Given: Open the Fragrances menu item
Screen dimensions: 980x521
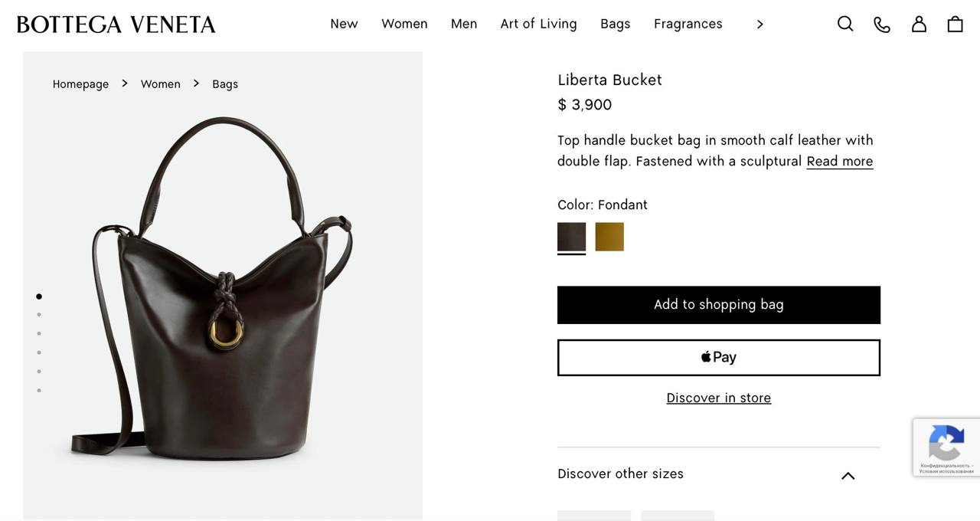Looking at the screenshot, I should pyautogui.click(x=688, y=24).
